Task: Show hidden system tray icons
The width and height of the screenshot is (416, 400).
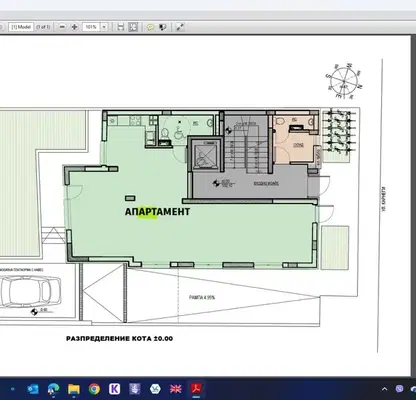Action: [x=384, y=389]
